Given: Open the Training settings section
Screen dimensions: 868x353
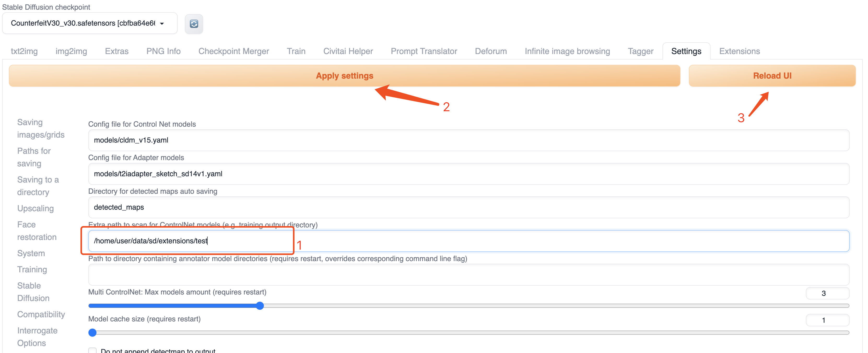Looking at the screenshot, I should [32, 269].
